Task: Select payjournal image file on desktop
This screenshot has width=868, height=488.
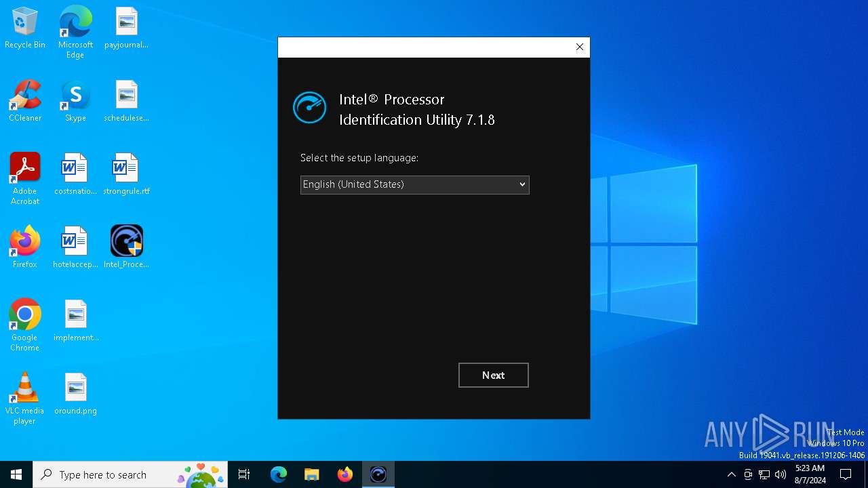Action: coord(126,28)
